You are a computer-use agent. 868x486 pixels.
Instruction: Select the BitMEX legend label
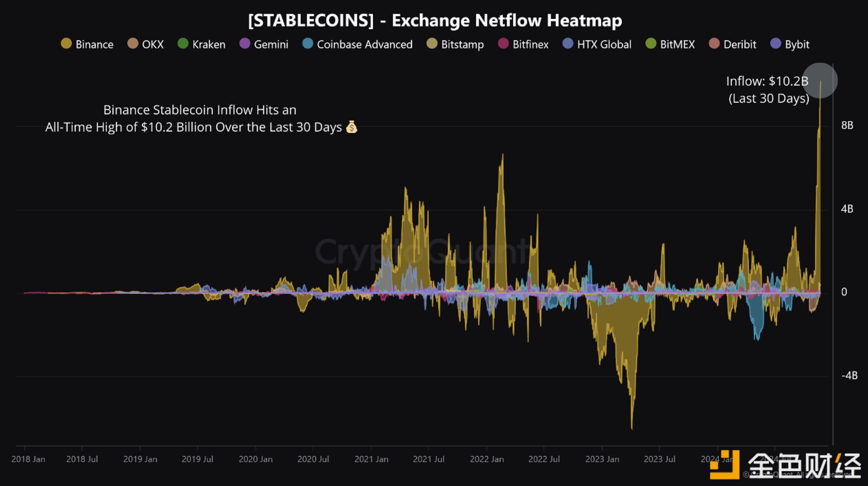[x=677, y=44]
